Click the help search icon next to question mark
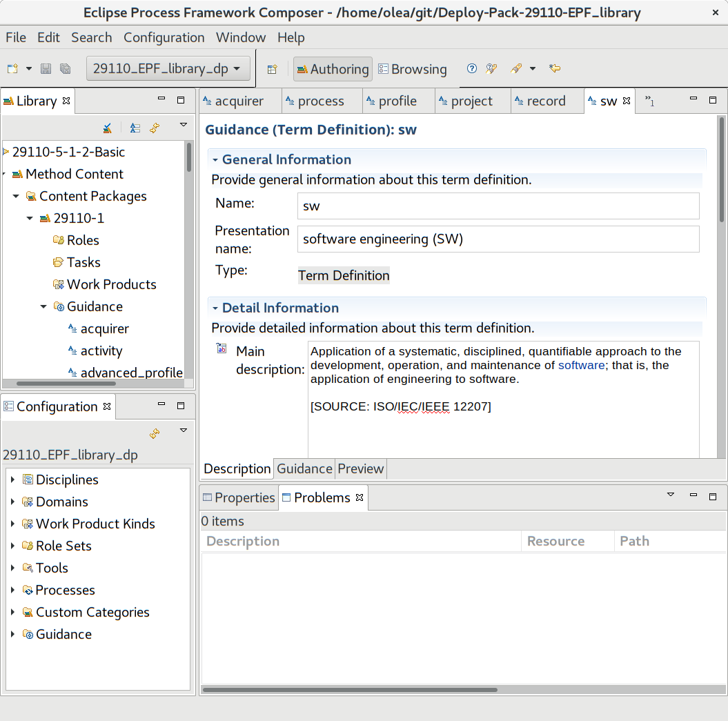The height and width of the screenshot is (721, 728). pyautogui.click(x=491, y=69)
